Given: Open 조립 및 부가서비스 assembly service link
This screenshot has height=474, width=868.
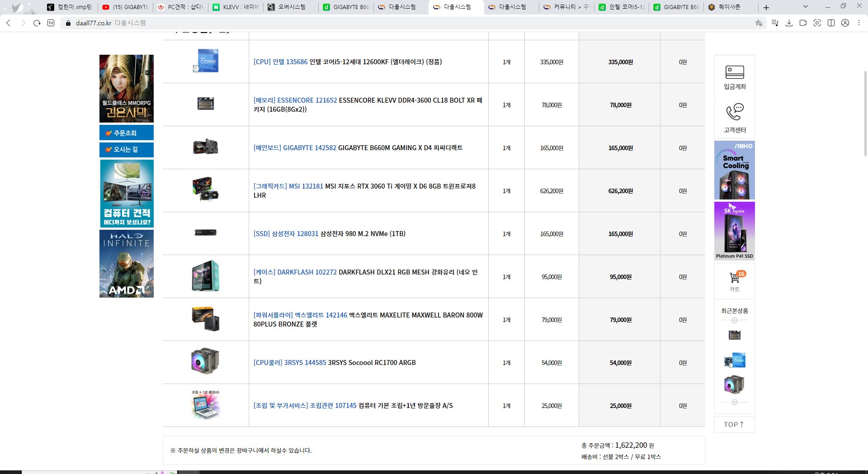Looking at the screenshot, I should click(x=353, y=406).
